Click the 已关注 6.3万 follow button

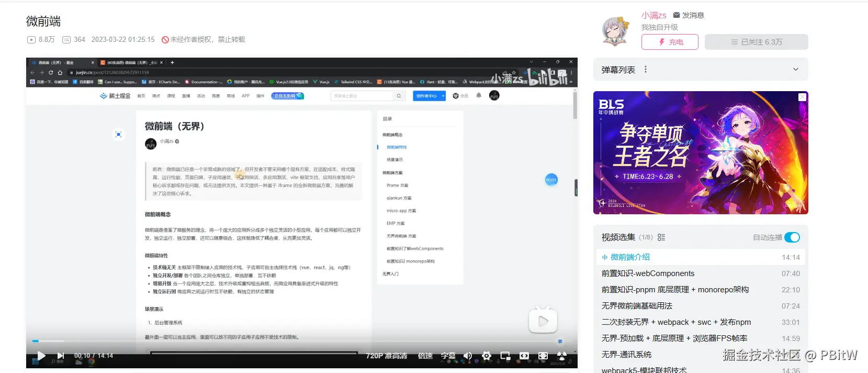(x=757, y=42)
